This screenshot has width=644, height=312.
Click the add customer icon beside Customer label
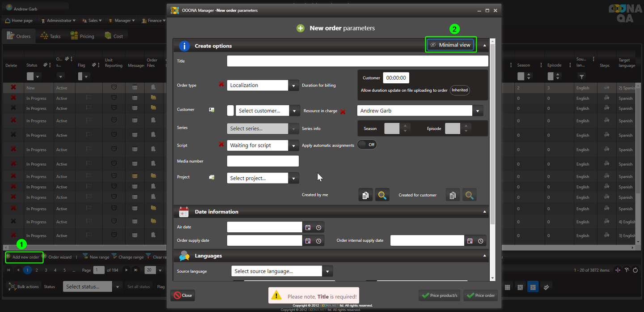click(x=212, y=110)
